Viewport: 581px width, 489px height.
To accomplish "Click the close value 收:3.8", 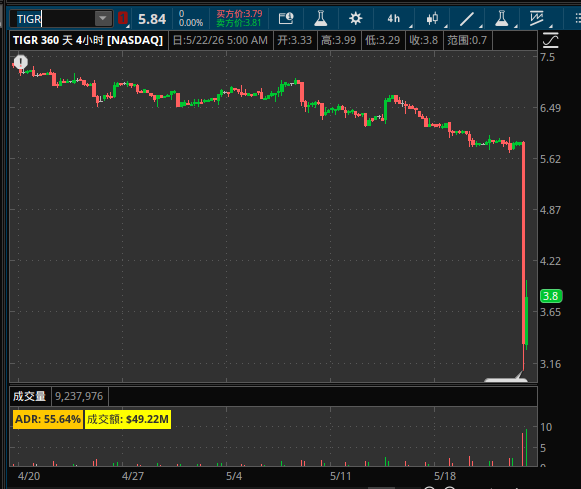I will [424, 40].
